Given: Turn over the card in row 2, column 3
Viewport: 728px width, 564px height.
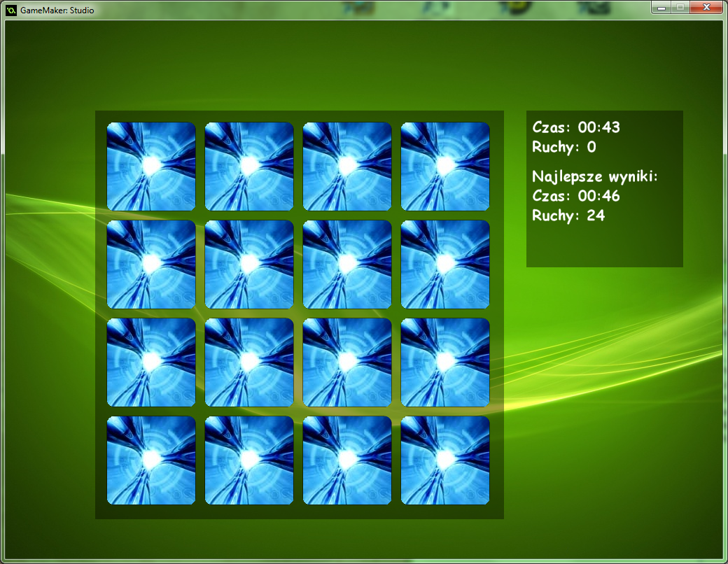Looking at the screenshot, I should coord(347,265).
